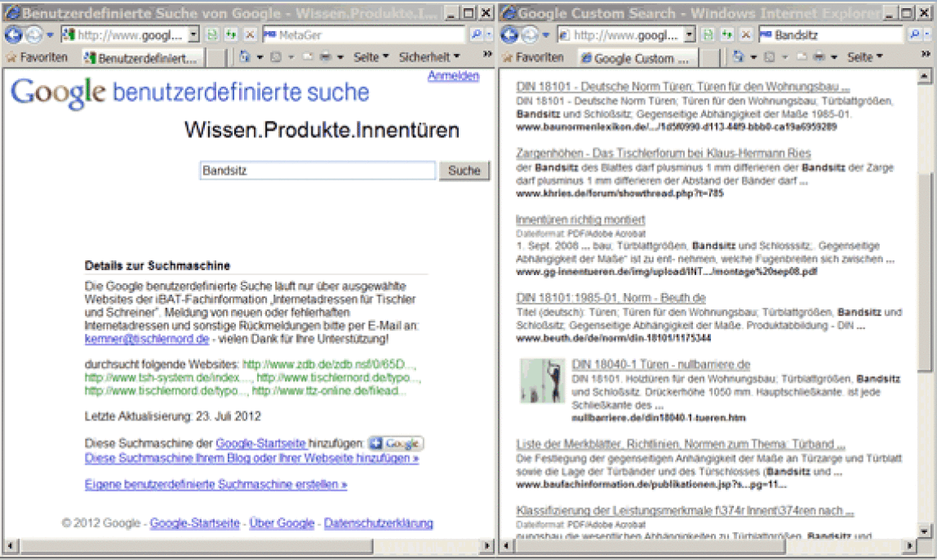Click the thumbnail beside the DIN 18040-1 result
Image resolution: width=937 pixels, height=560 pixels.
[x=542, y=380]
